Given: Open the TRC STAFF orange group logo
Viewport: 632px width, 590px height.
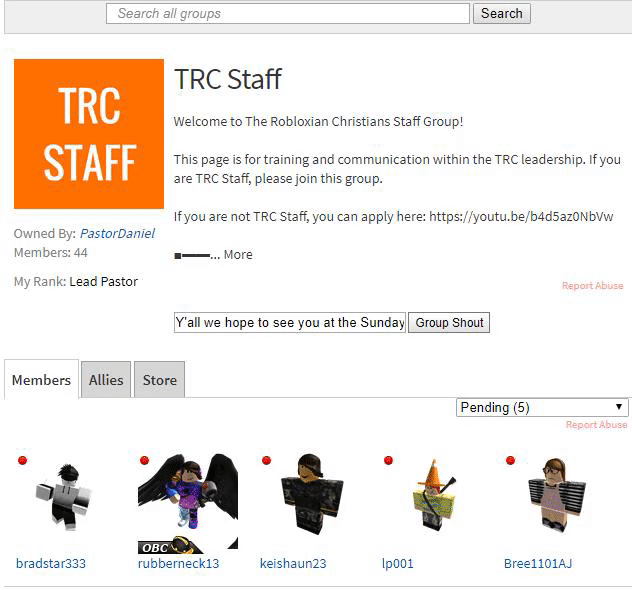Looking at the screenshot, I should [89, 134].
